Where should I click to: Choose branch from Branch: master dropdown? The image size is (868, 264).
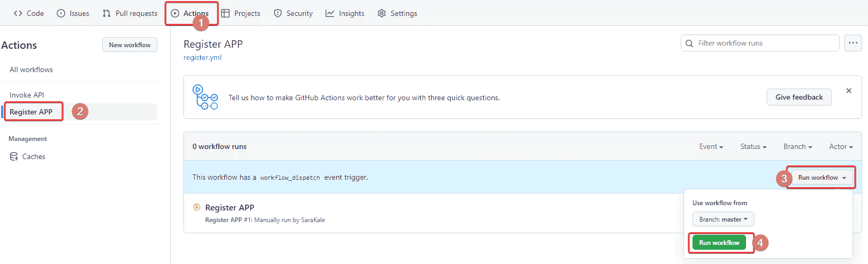click(x=723, y=219)
